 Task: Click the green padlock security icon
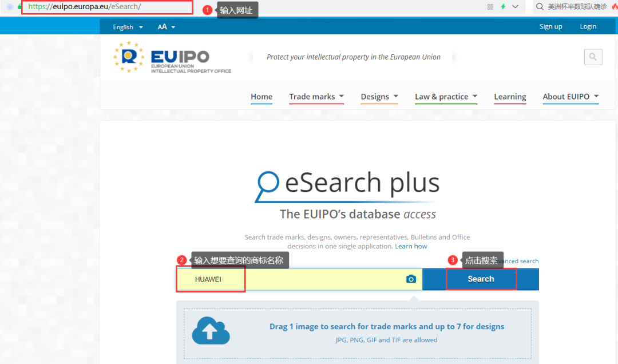19,7
